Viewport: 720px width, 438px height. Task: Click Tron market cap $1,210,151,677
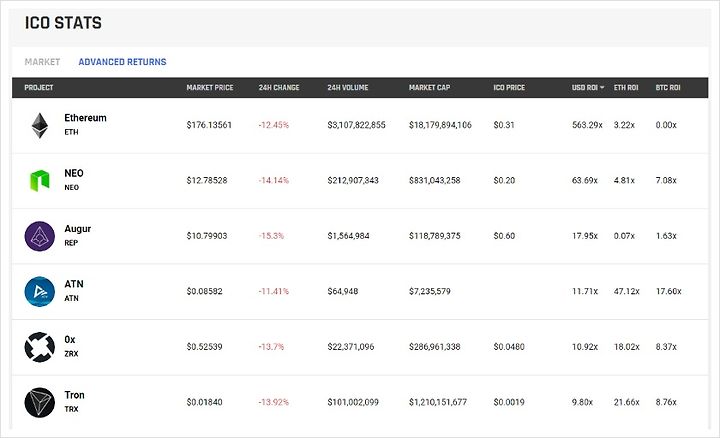click(x=438, y=402)
